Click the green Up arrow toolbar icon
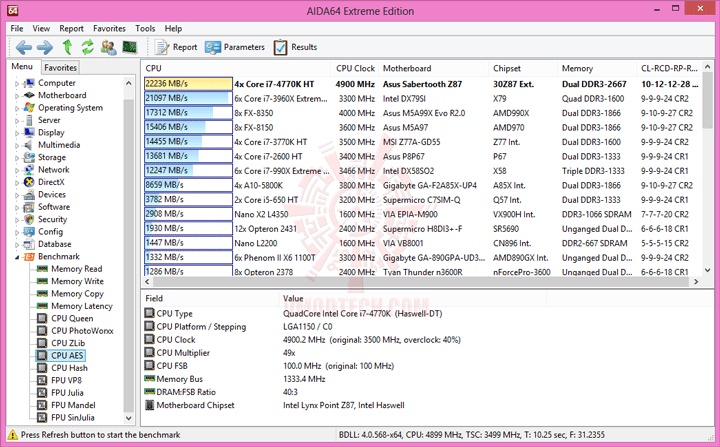This screenshot has height=447, width=720. 68,47
